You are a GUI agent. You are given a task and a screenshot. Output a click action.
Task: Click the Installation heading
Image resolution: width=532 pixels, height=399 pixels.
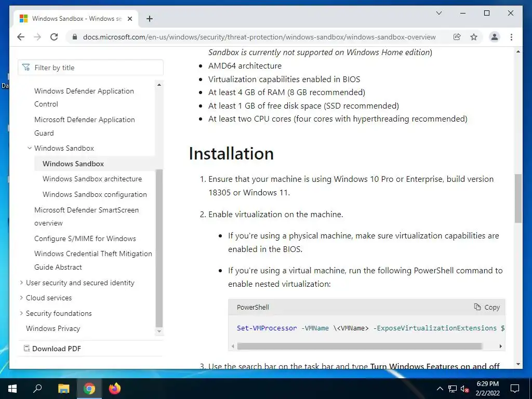(x=231, y=153)
